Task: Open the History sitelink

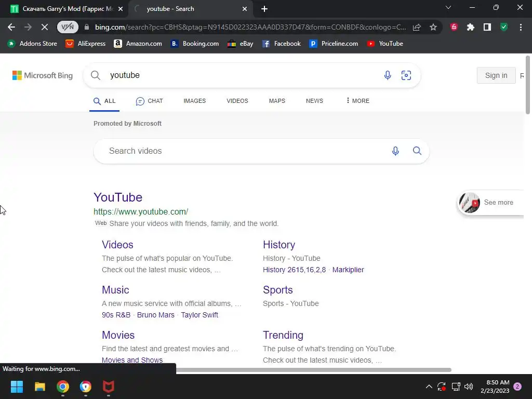Action: [279, 245]
